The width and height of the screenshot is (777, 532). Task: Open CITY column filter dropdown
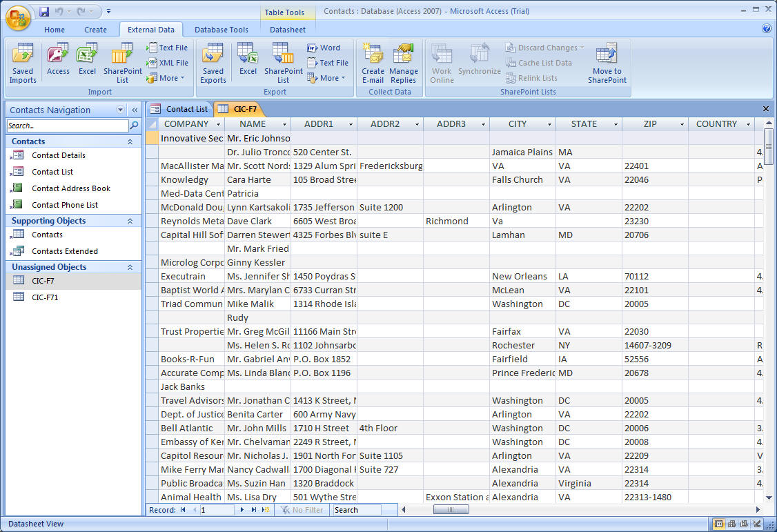(549, 124)
